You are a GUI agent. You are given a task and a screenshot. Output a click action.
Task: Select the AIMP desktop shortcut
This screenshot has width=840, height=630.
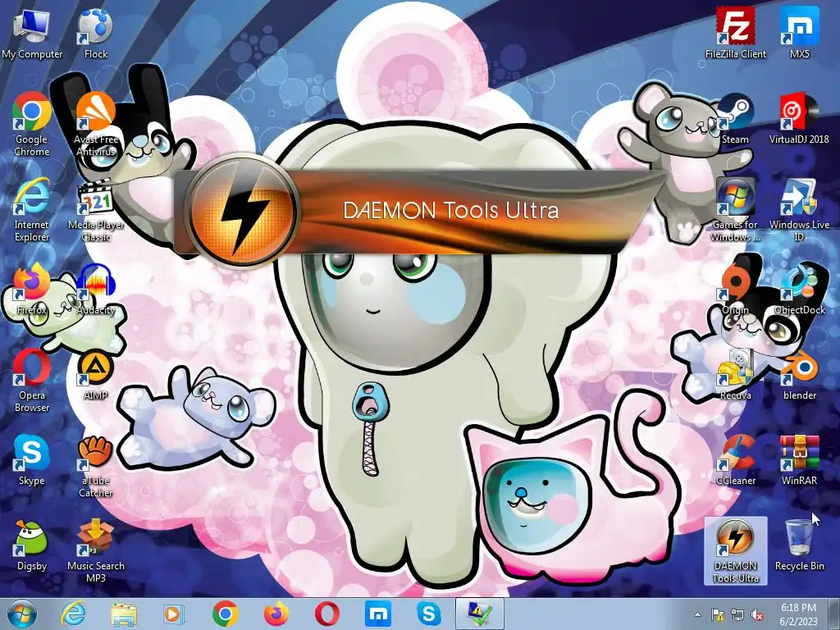[95, 375]
